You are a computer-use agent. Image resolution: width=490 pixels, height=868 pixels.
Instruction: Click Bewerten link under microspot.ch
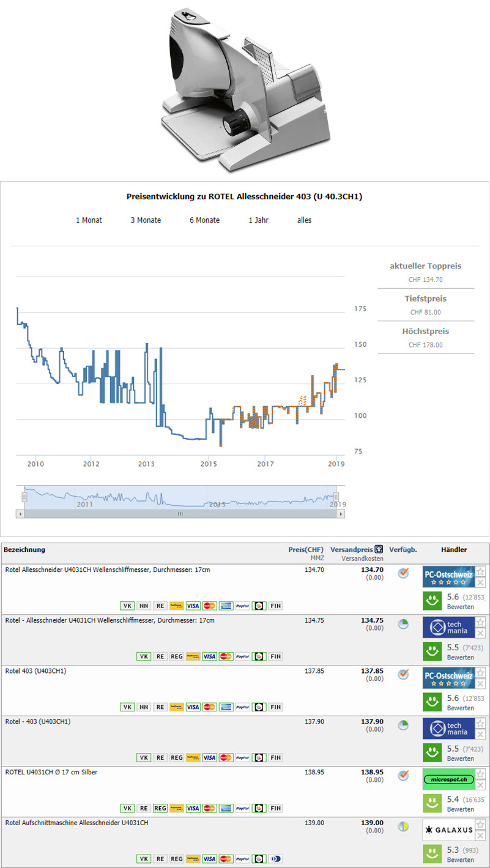click(x=460, y=809)
